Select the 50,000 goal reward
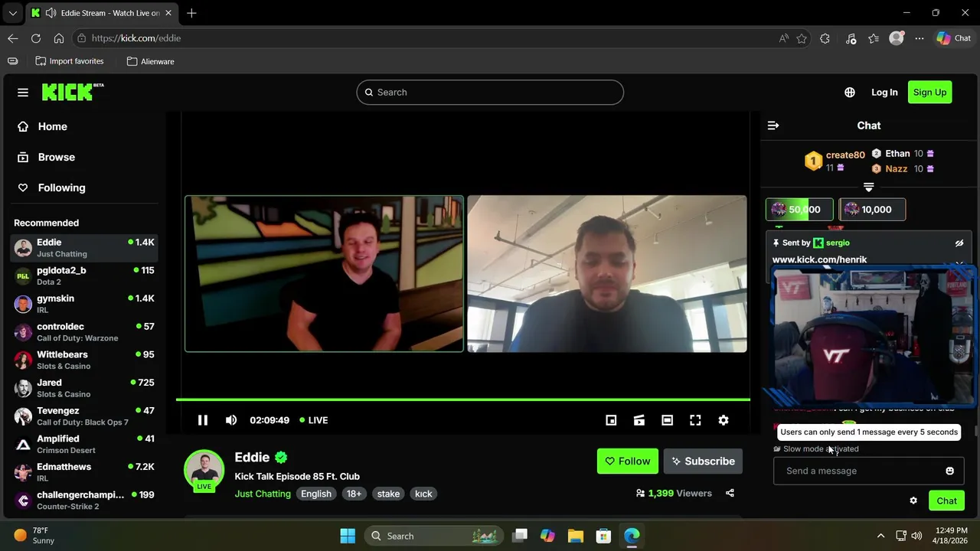The image size is (980, 551). click(799, 210)
